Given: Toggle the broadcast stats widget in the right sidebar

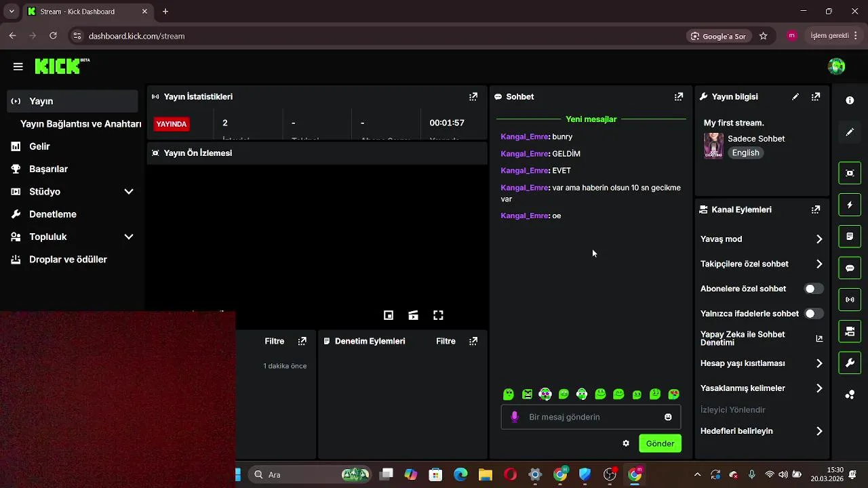Looking at the screenshot, I should click(850, 300).
